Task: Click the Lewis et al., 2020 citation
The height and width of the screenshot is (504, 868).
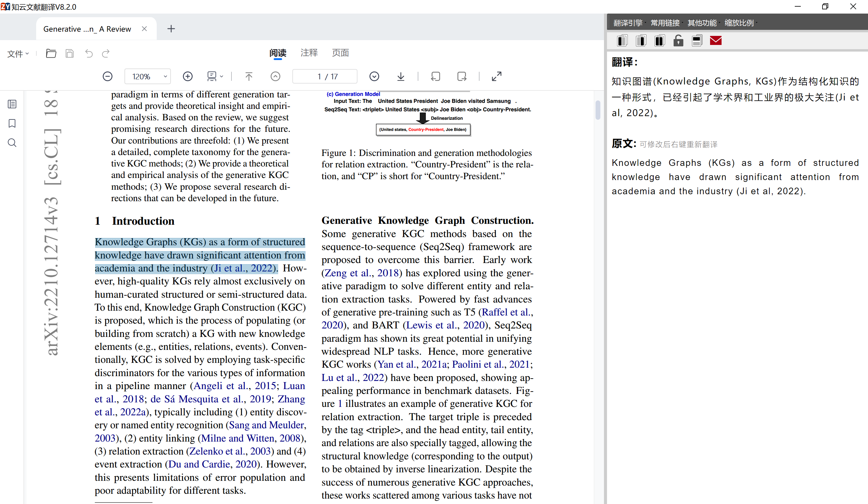Action: pyautogui.click(x=445, y=325)
